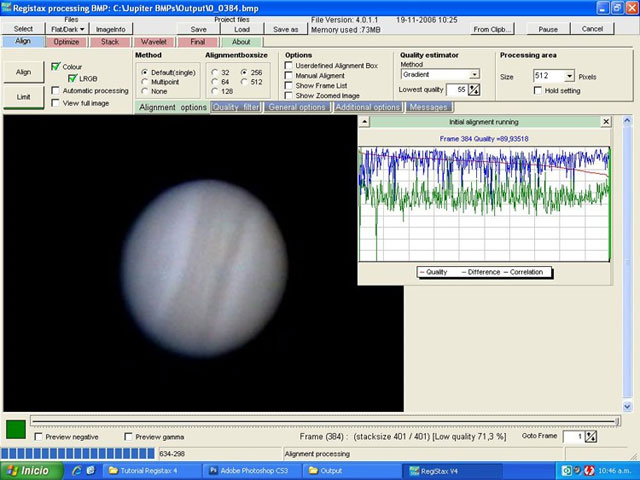Choose alignment box size 128
This screenshot has height=480, width=640.
pos(213,91)
